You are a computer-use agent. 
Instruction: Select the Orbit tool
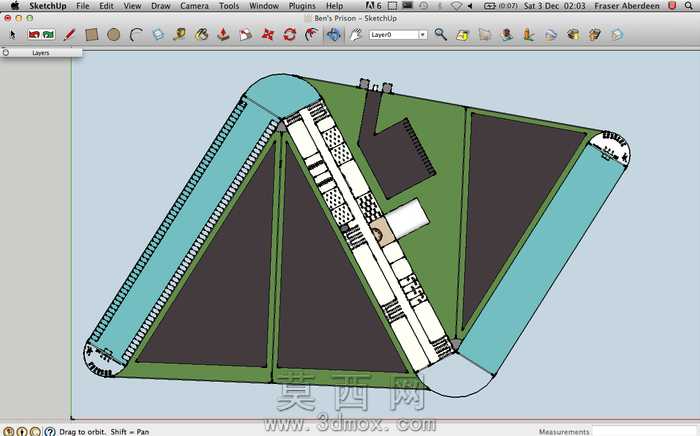coord(333,34)
